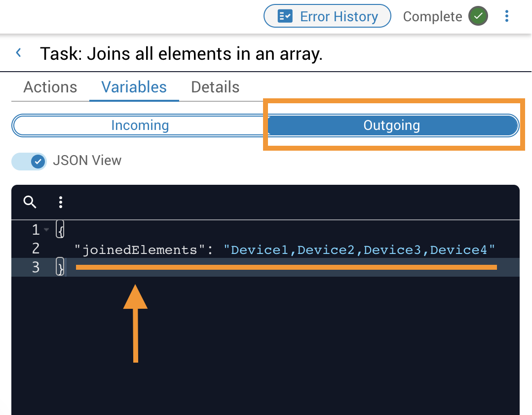The width and height of the screenshot is (532, 415).
Task: Go back using the left chevron arrow
Action: 19,53
